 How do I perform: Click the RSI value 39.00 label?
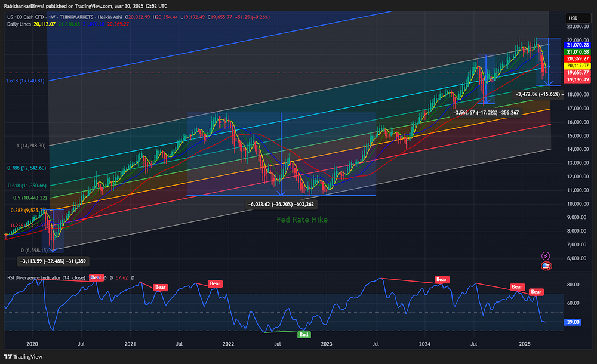(x=574, y=322)
